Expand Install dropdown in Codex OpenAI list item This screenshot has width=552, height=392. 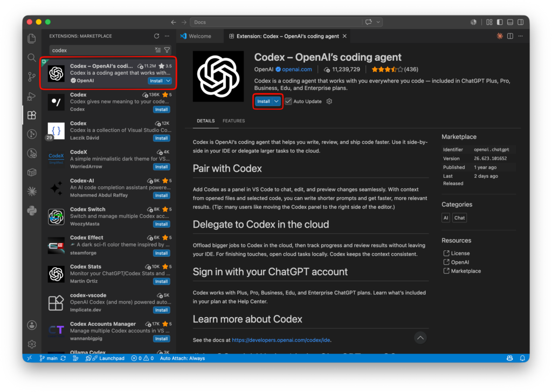tap(168, 81)
